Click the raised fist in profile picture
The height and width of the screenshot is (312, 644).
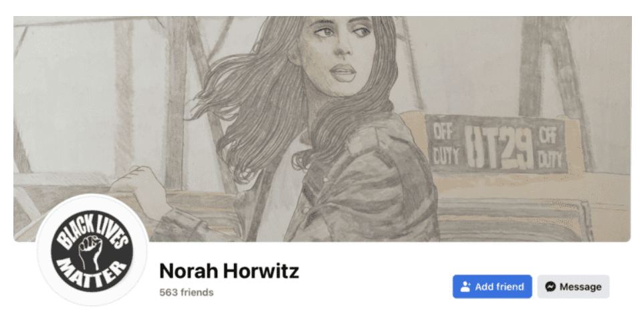pyautogui.click(x=90, y=251)
